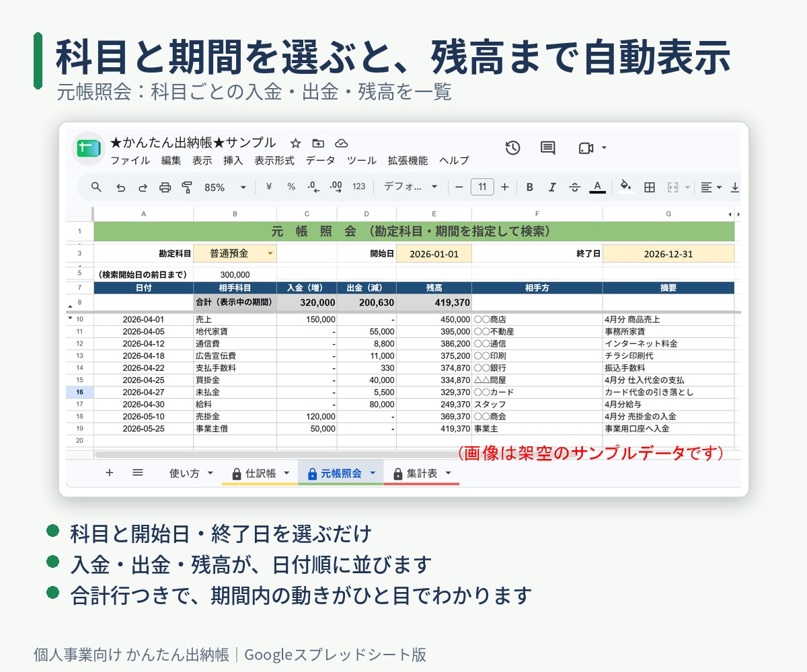
Task: Open merge cells dropdown arrow
Action: coord(687,187)
